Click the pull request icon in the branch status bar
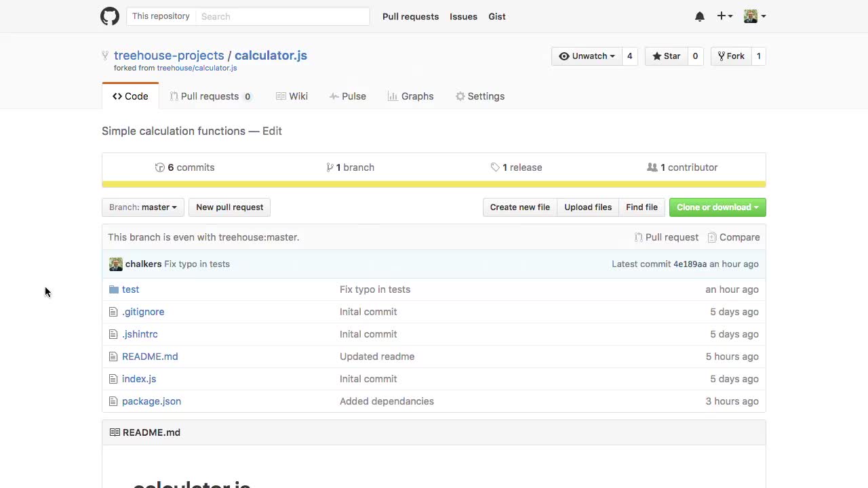This screenshot has height=488, width=868. tap(638, 237)
